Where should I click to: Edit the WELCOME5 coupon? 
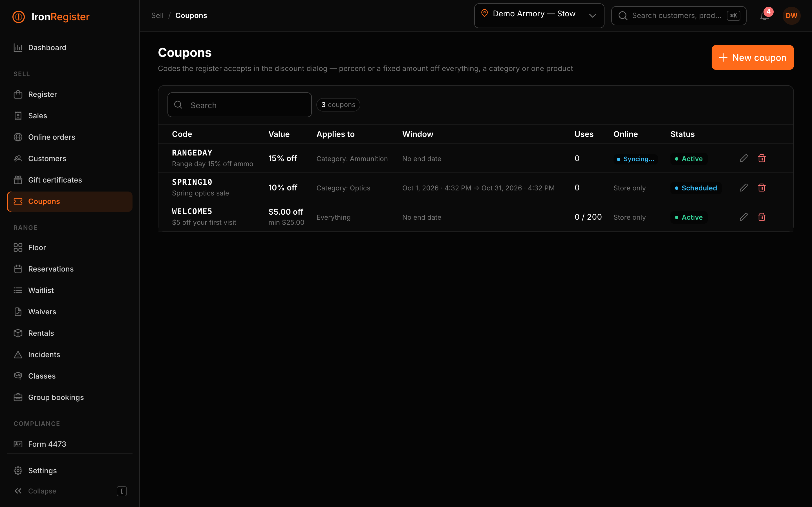pos(743,217)
